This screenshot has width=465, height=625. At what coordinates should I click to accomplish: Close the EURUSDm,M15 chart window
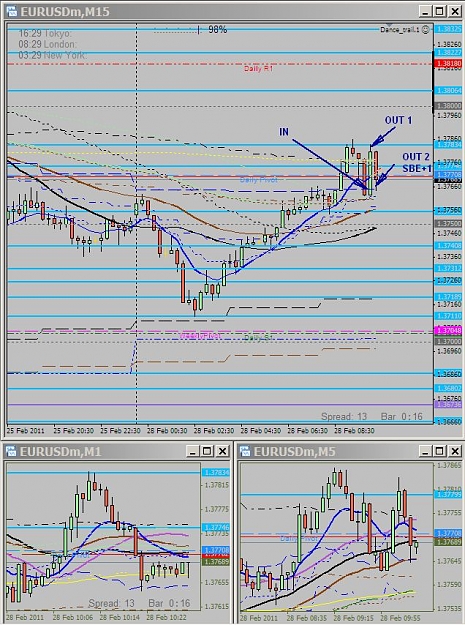455,12
